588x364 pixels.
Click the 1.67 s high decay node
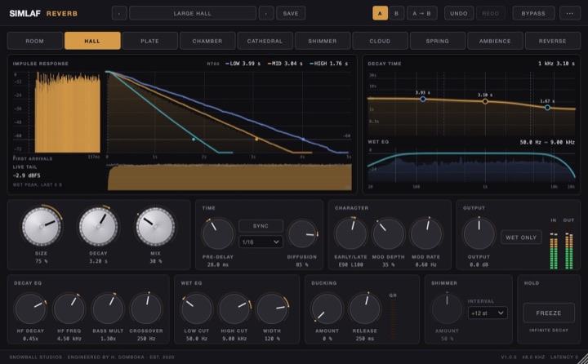pyautogui.click(x=547, y=108)
